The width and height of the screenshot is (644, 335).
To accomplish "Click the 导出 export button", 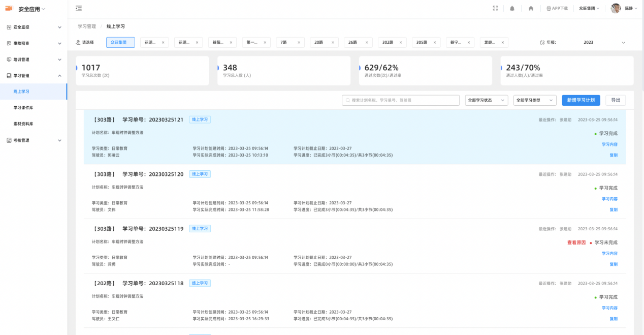I will tap(616, 101).
